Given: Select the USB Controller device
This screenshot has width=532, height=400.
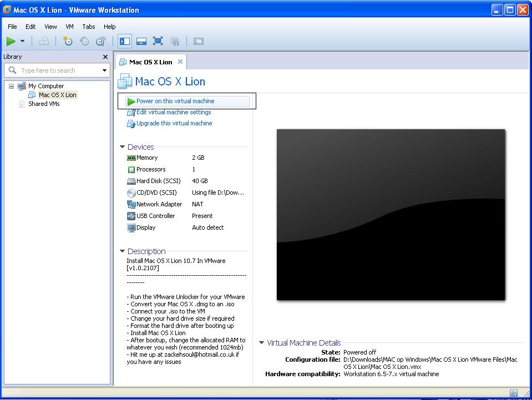Looking at the screenshot, I should pos(155,216).
